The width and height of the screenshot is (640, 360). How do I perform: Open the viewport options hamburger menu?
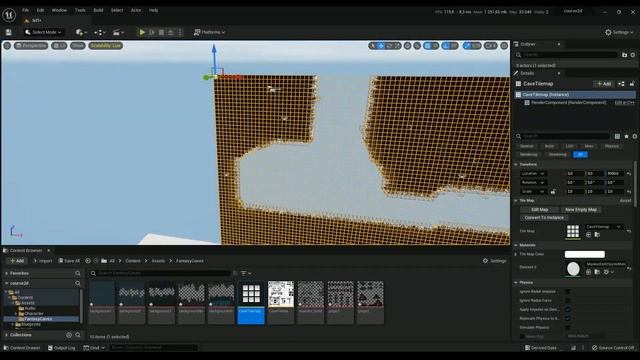tap(7, 46)
